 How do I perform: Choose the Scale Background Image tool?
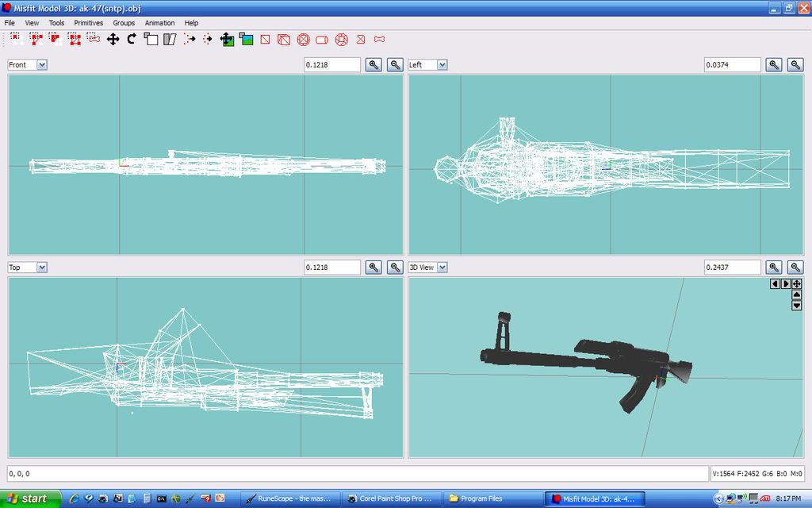click(246, 39)
